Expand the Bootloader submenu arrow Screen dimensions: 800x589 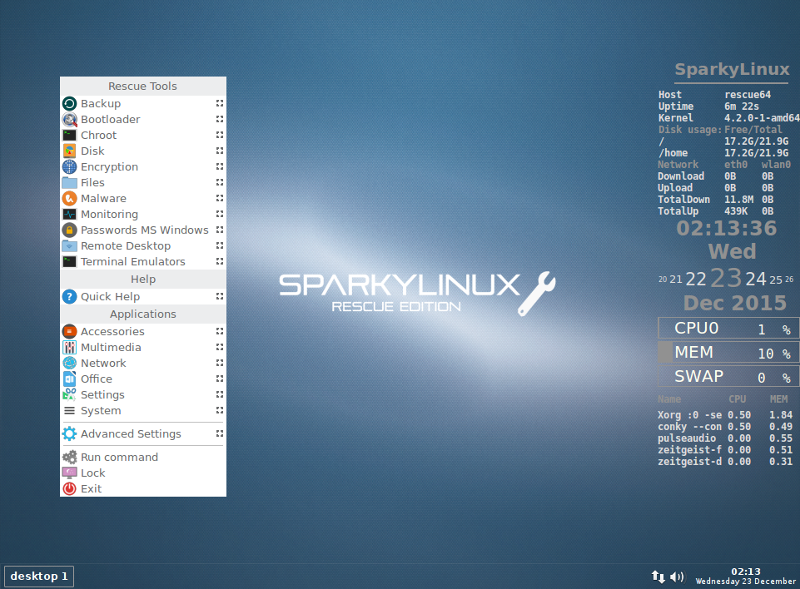[219, 119]
